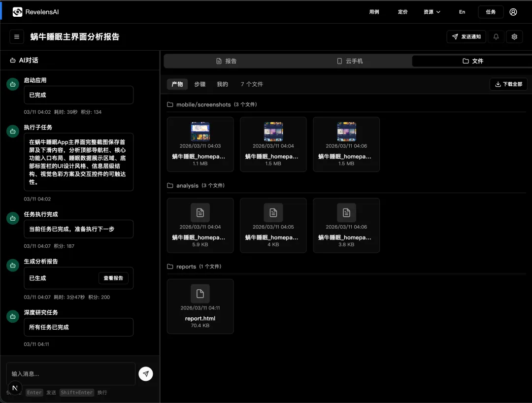Screen dimensions: 532x403
Task: Expand the 资源 dropdown menu
Action: pyautogui.click(x=432, y=12)
